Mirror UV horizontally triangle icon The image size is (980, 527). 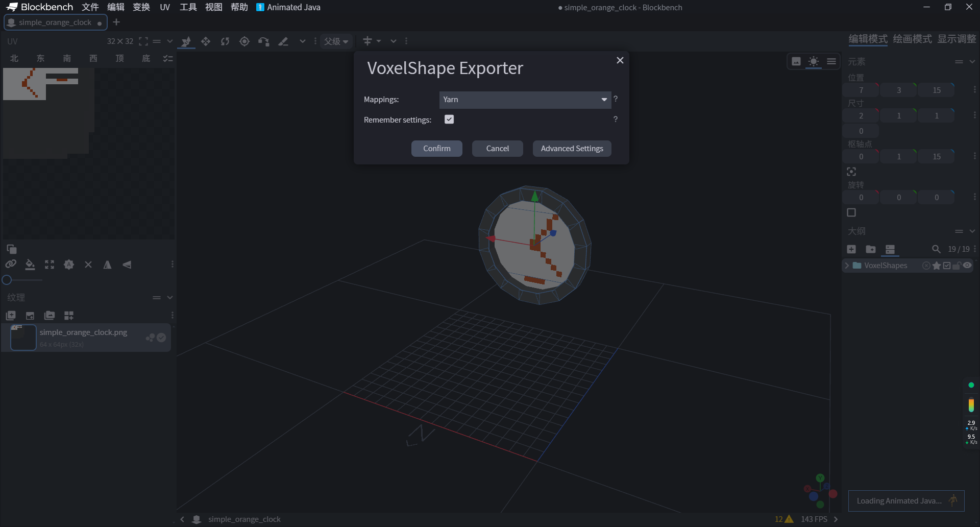click(107, 265)
